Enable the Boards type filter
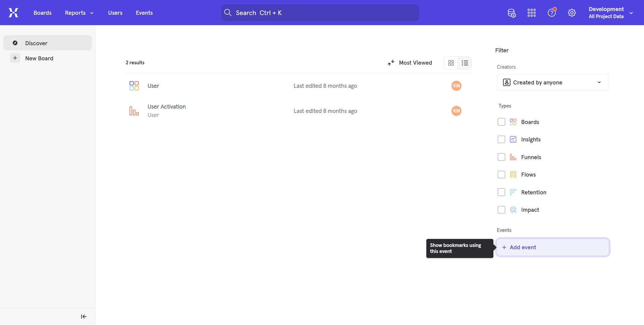Image resolution: width=644 pixels, height=325 pixels. click(x=501, y=122)
